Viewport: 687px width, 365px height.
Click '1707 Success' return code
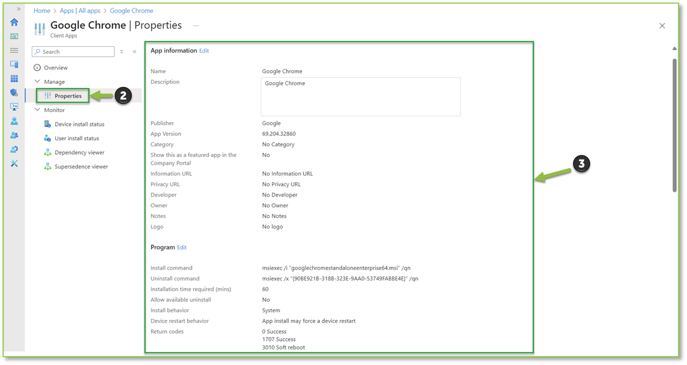[x=279, y=340]
